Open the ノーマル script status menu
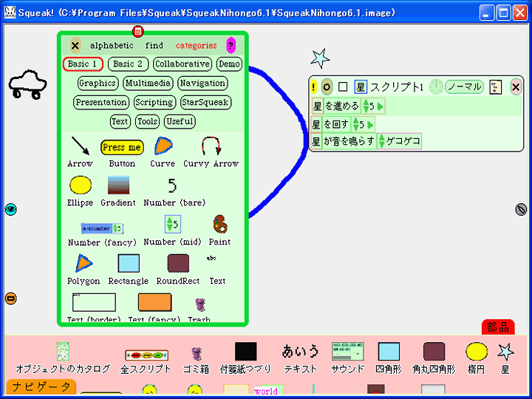 click(x=464, y=86)
